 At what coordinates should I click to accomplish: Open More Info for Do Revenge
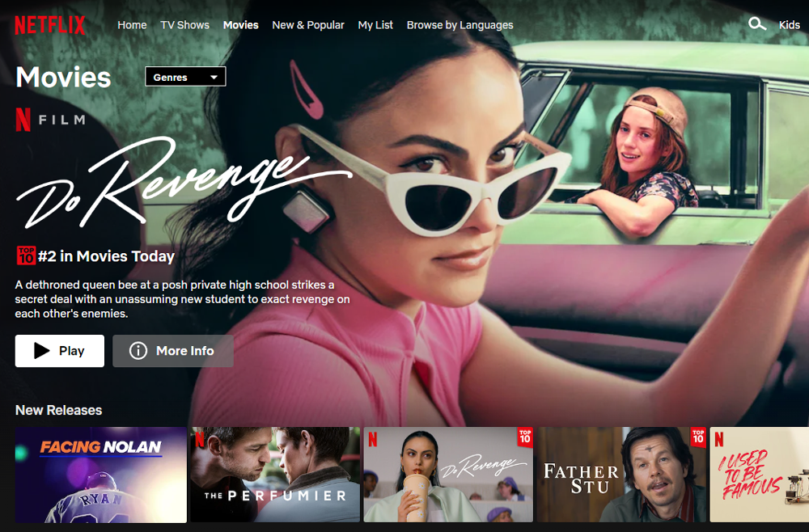(173, 351)
